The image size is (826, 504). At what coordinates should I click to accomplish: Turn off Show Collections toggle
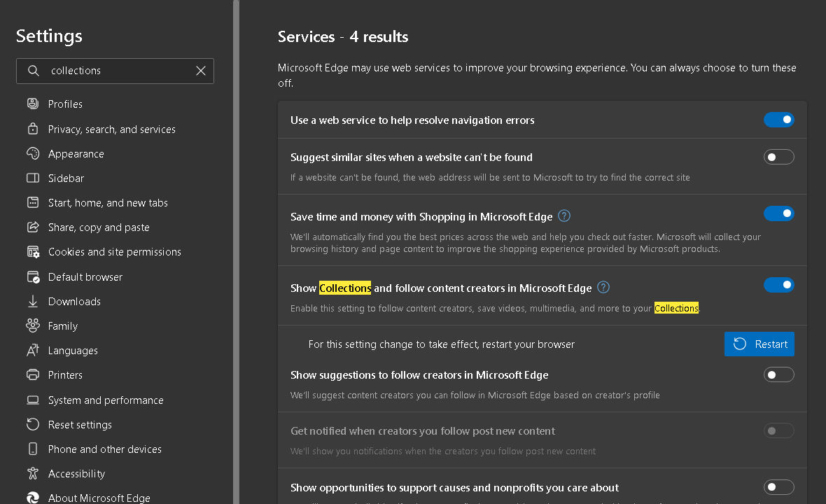[778, 285]
